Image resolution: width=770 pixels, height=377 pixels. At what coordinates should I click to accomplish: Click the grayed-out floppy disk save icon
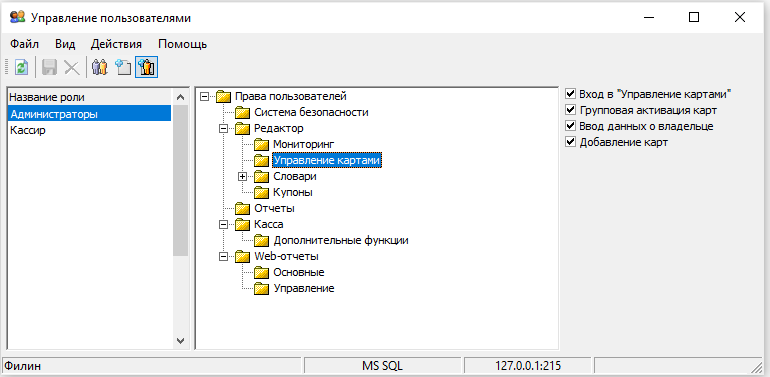[x=49, y=67]
